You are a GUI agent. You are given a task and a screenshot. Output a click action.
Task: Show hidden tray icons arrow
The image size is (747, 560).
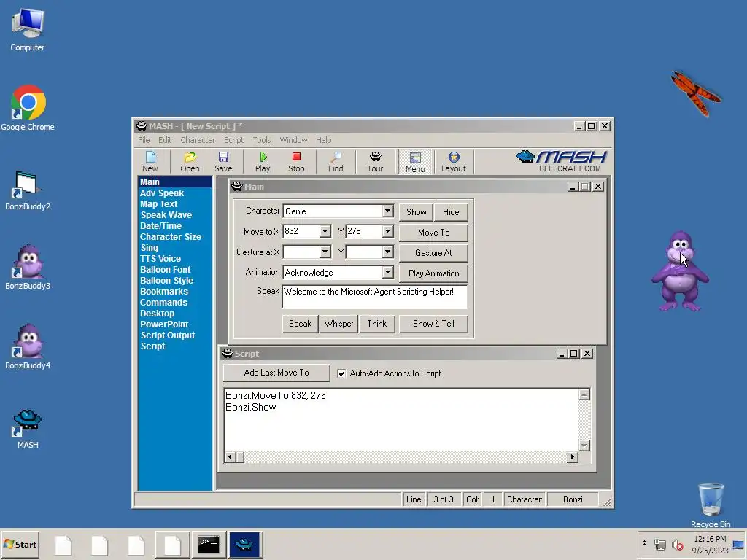645,544
